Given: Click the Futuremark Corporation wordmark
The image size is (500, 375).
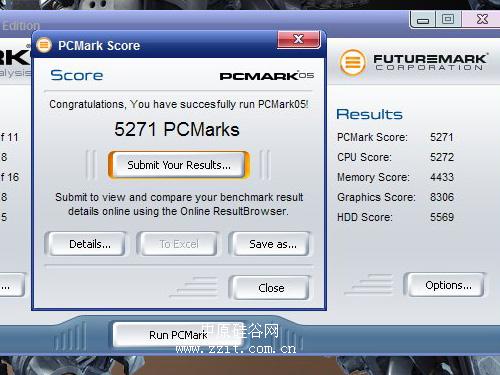Looking at the screenshot, I should click(x=430, y=62).
